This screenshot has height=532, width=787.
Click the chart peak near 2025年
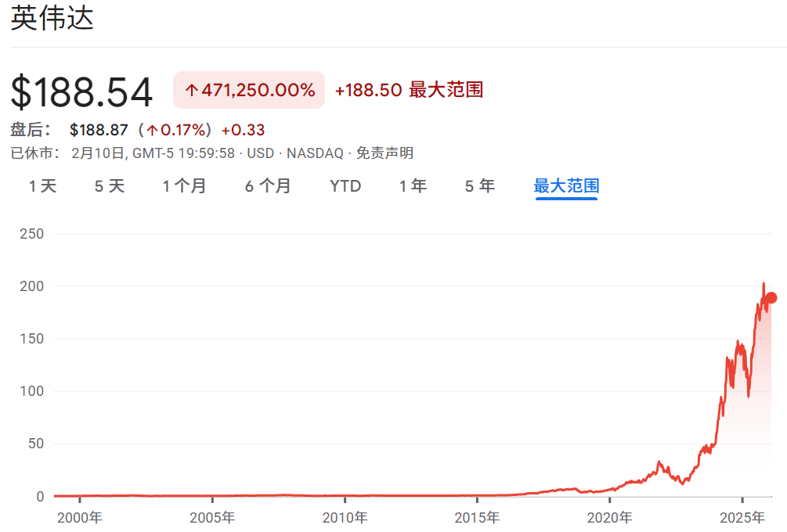tap(764, 284)
